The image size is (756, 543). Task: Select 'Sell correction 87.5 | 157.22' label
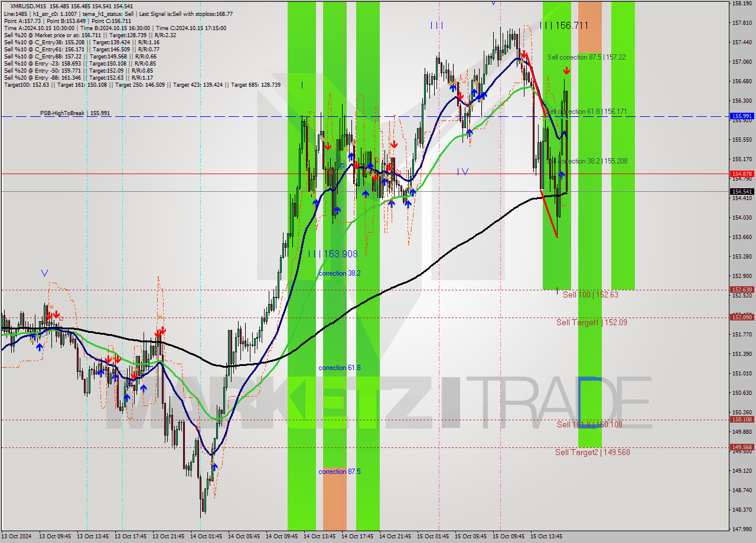(x=586, y=57)
